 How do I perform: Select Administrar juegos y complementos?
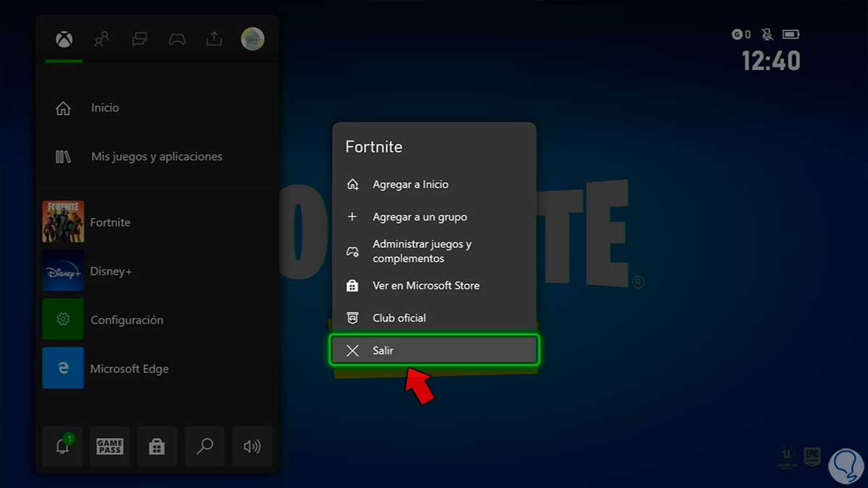pos(434,251)
